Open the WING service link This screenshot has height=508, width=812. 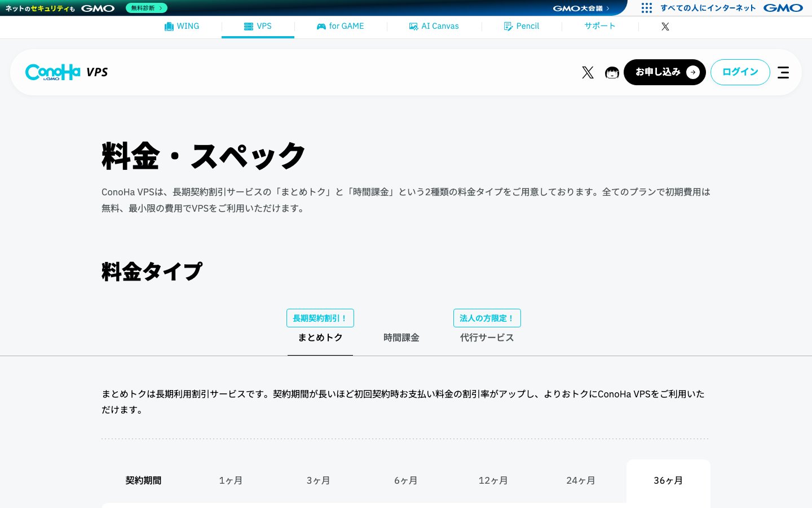tap(182, 26)
